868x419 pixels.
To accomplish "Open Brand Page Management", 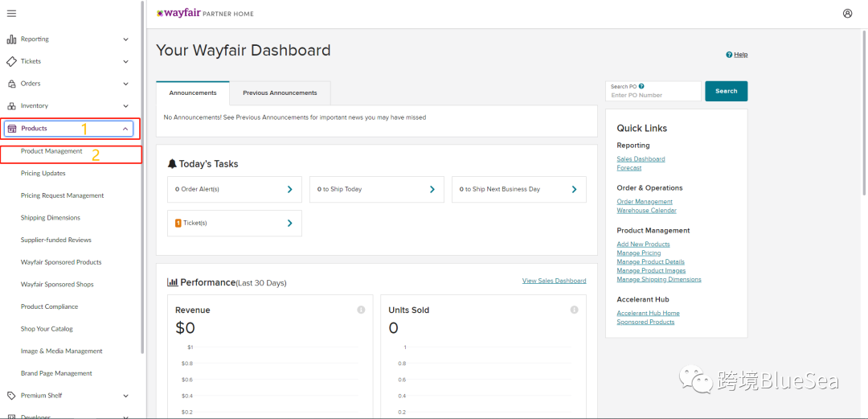I will [56, 373].
